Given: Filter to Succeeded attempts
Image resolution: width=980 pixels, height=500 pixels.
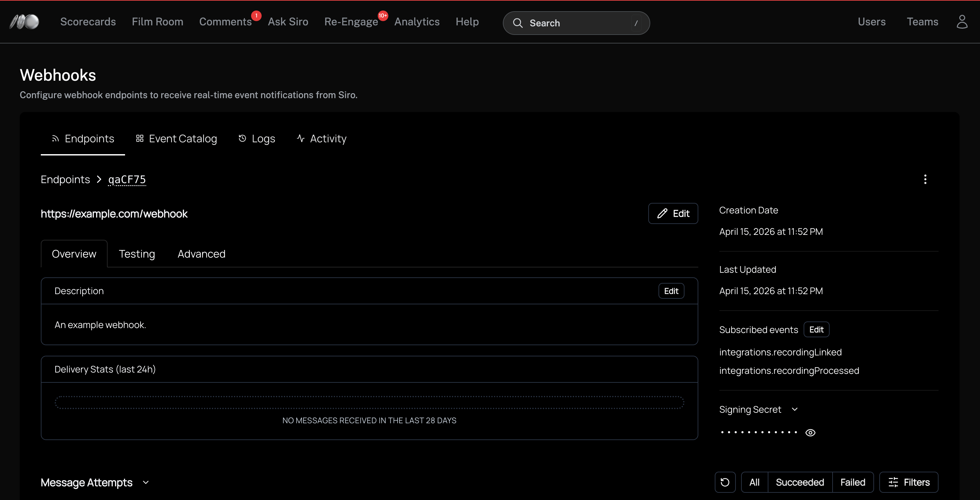Looking at the screenshot, I should coord(800,482).
